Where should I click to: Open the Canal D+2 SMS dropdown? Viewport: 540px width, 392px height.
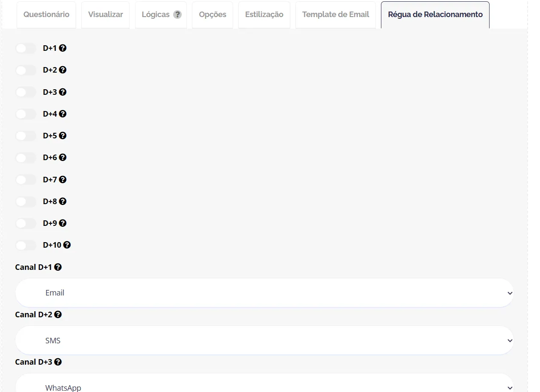point(264,340)
